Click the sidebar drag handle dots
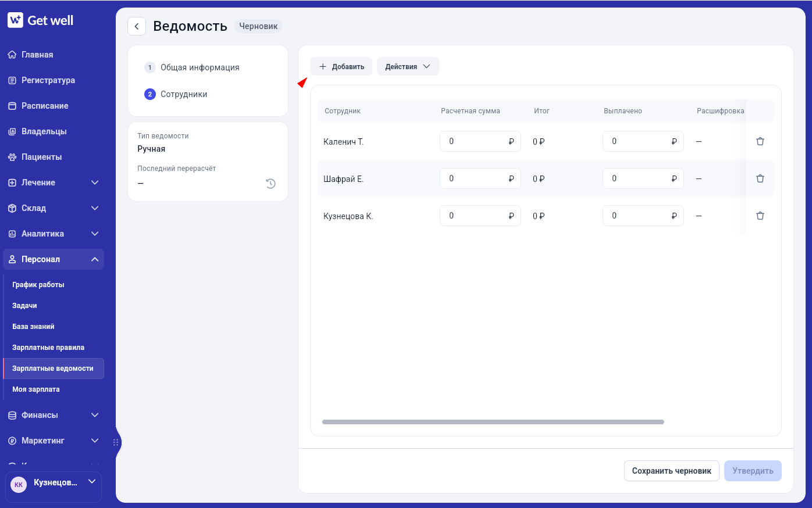 [116, 442]
